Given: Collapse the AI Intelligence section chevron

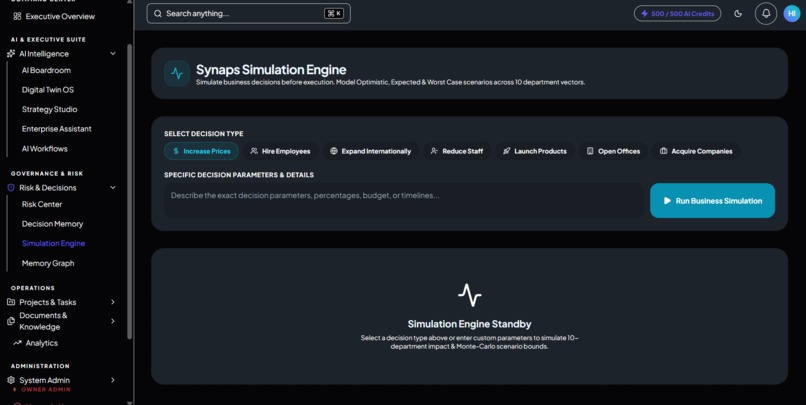Looking at the screenshot, I should (113, 53).
